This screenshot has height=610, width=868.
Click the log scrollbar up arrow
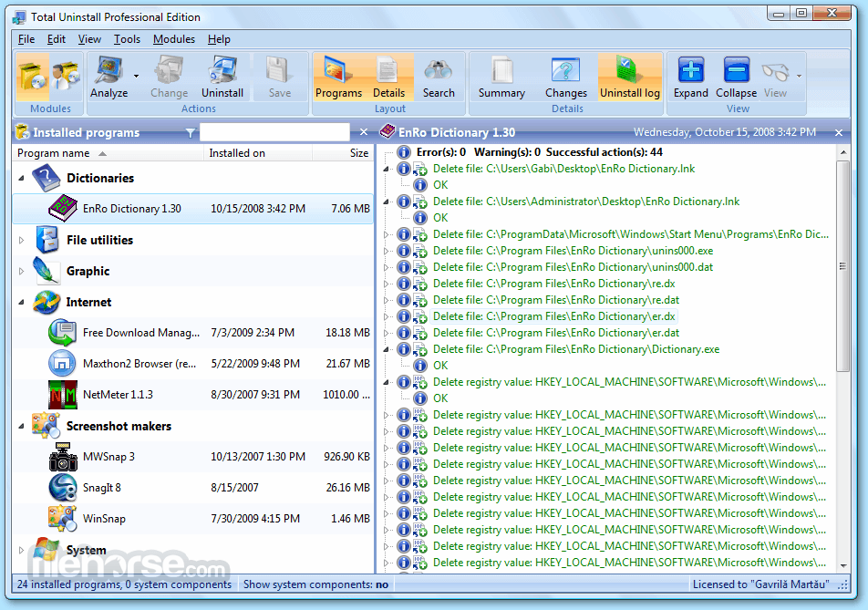843,152
